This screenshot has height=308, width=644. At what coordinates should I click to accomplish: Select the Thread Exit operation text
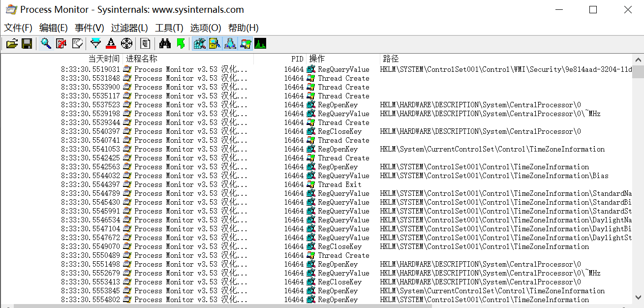339,185
